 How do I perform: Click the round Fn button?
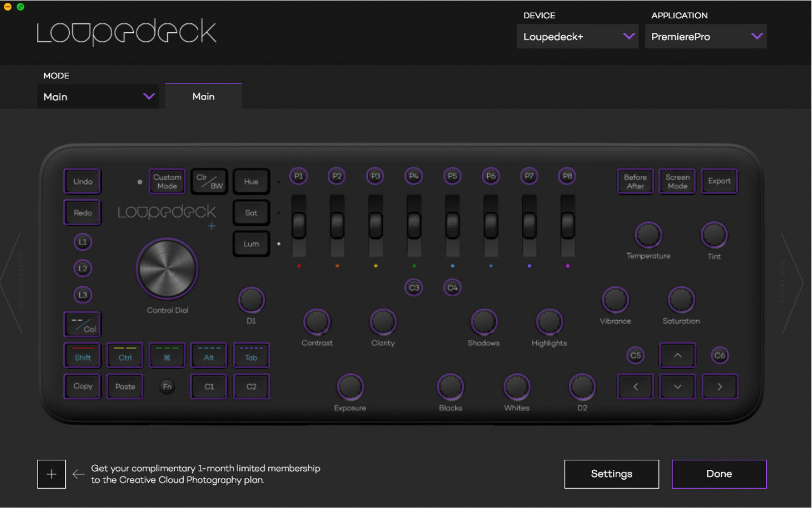coord(167,387)
